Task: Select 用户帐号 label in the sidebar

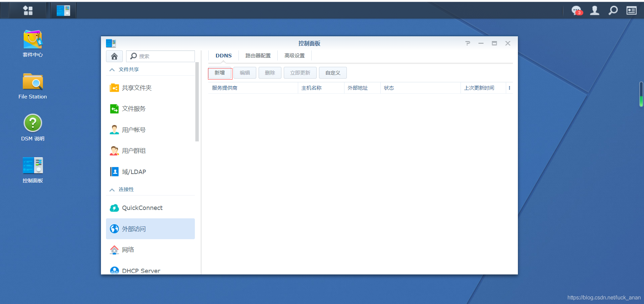Action: point(134,130)
